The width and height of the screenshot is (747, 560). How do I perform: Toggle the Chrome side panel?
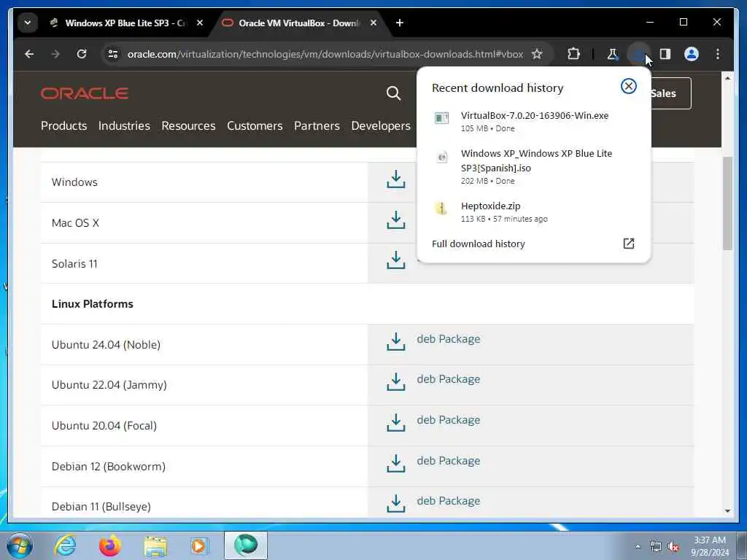pyautogui.click(x=665, y=54)
